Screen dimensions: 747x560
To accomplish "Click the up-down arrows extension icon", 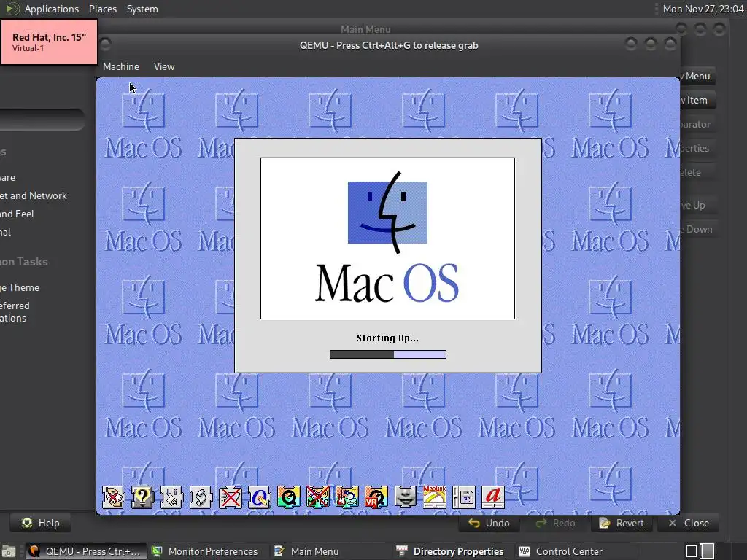I will pyautogui.click(x=171, y=497).
